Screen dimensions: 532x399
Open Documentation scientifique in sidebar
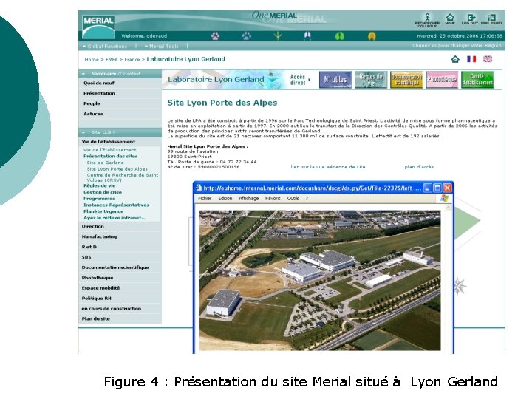115,267
